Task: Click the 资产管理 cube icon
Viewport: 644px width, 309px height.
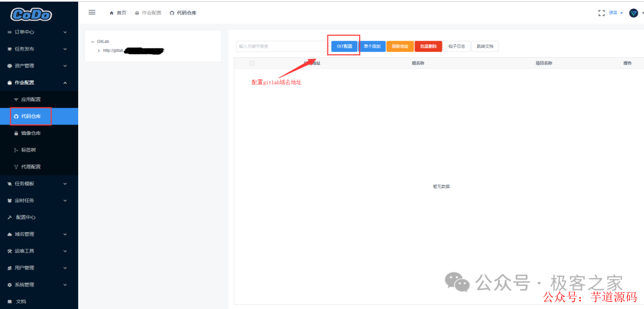Action: pyautogui.click(x=10, y=66)
